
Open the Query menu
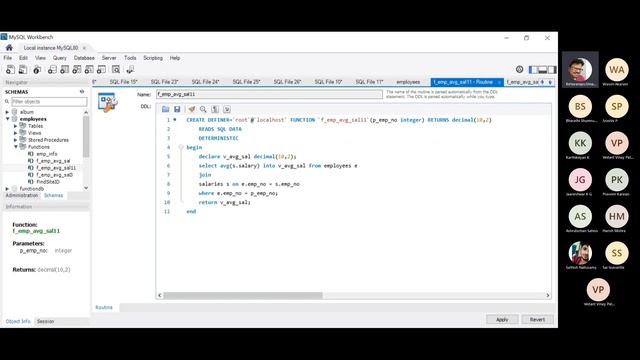[x=60, y=58]
